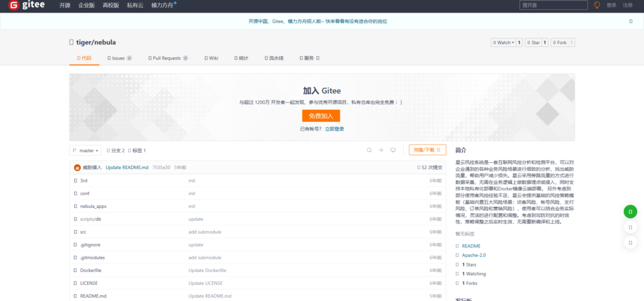644x301 pixels.
Task: Click the orange lightbulb icon in the top bar
Action: pos(597,5)
